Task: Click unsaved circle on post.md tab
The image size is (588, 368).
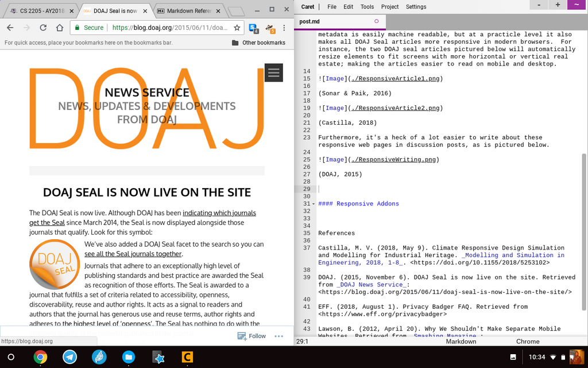Action: point(377,21)
